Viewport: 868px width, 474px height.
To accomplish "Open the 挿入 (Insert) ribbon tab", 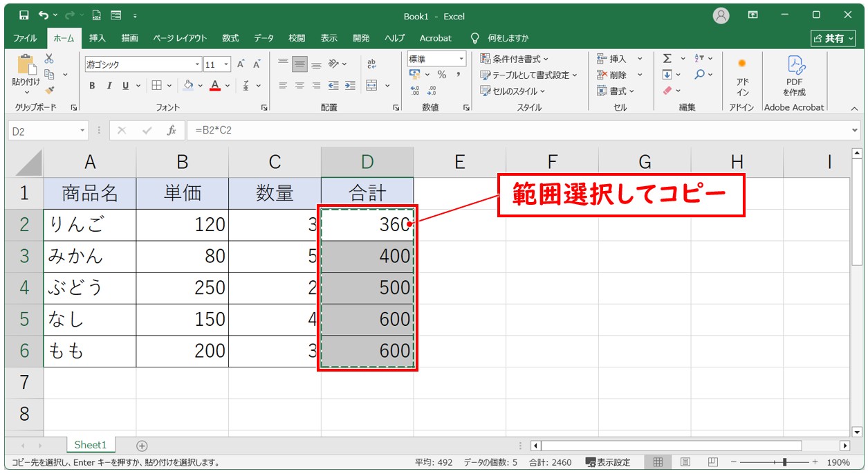I will tap(98, 38).
